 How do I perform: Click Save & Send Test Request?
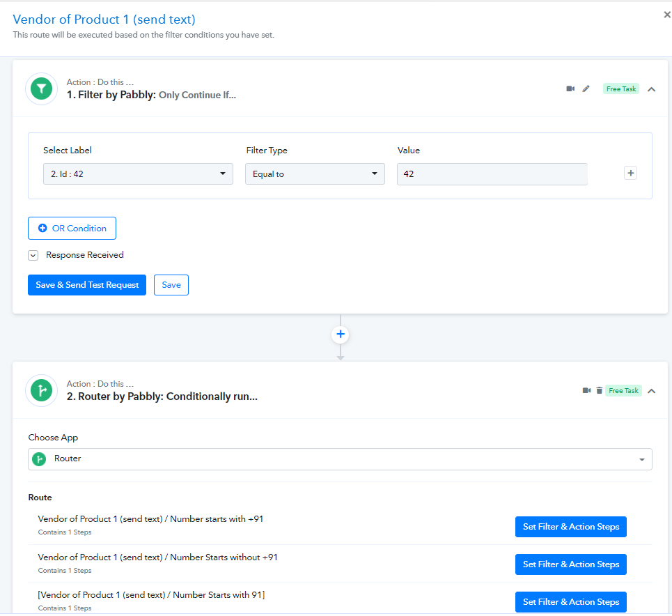point(87,285)
